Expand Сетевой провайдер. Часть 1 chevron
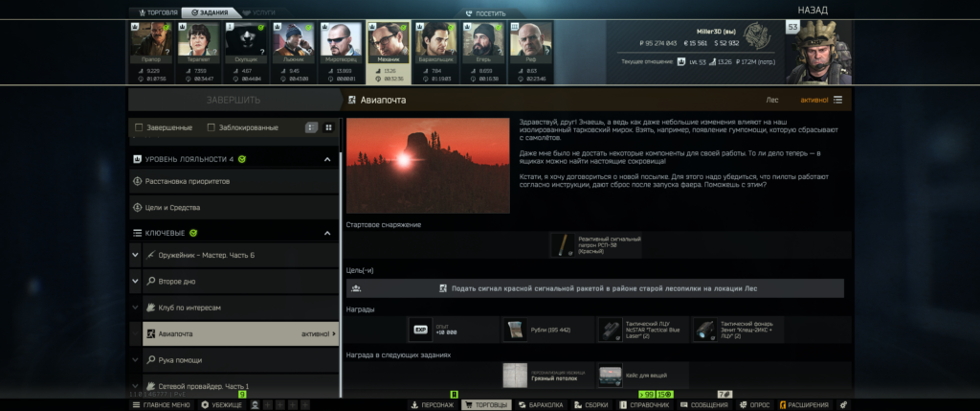Screen dimensions: 980x411 click(x=135, y=386)
